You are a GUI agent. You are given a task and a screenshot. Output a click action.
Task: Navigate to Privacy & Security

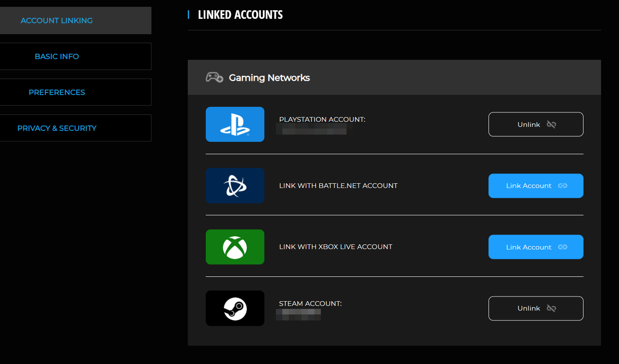point(57,128)
